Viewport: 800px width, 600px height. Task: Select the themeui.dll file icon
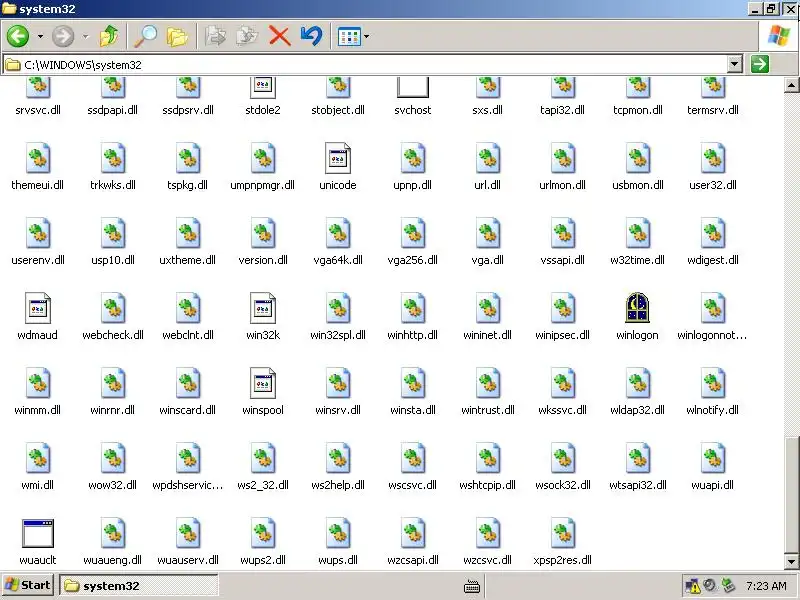coord(38,158)
